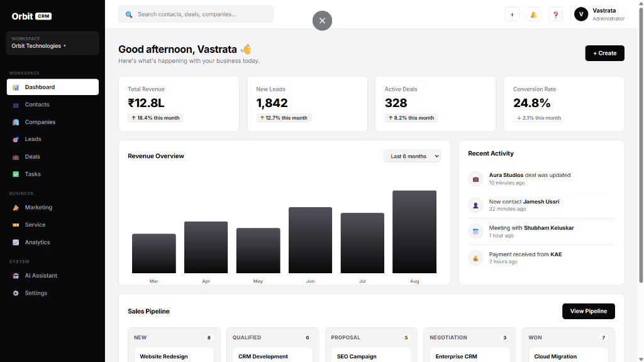This screenshot has height=362, width=644.
Task: Open the CRM Development deal card
Action: (273, 355)
